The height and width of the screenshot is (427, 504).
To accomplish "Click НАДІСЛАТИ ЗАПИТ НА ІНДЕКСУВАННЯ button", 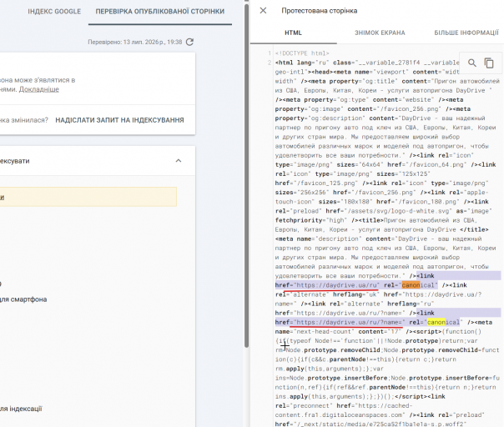I will 119,120.
